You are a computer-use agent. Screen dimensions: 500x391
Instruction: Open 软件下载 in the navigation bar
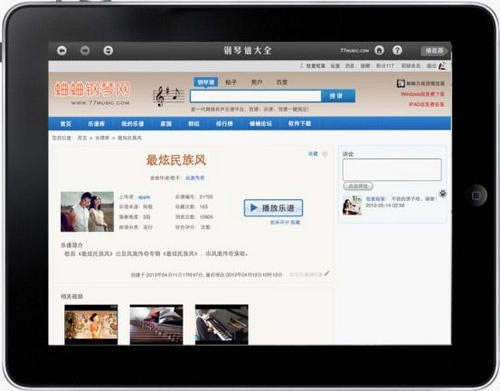coord(300,124)
